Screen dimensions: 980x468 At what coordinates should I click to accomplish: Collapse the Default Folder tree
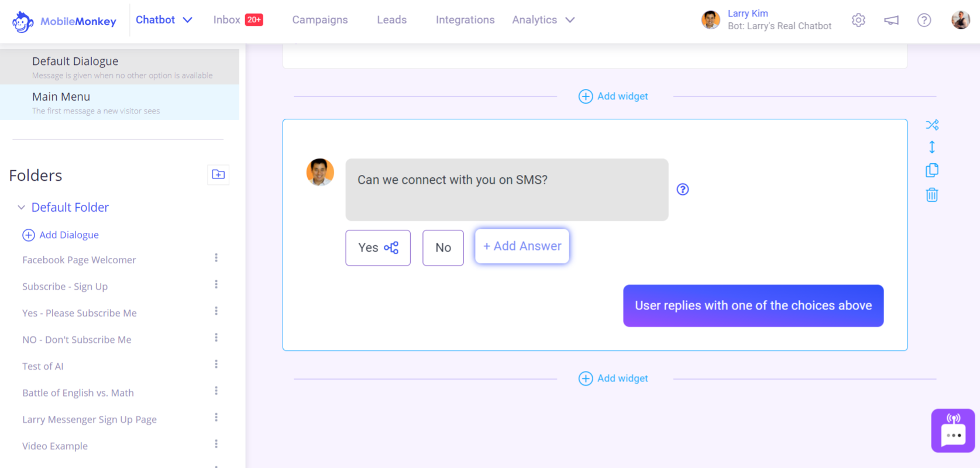click(21, 207)
